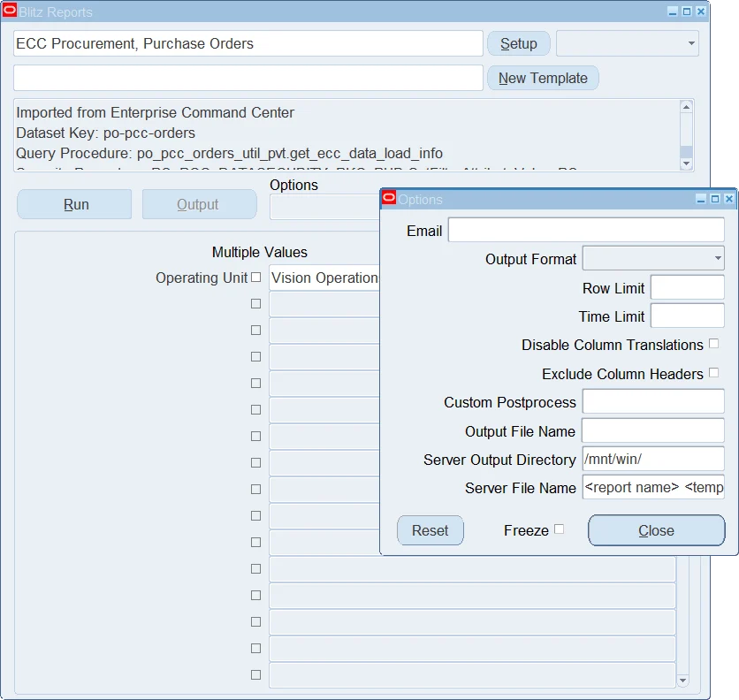Enable Disable Column Translations checkbox
Screen dimensions: 739x700
[x=714, y=344]
